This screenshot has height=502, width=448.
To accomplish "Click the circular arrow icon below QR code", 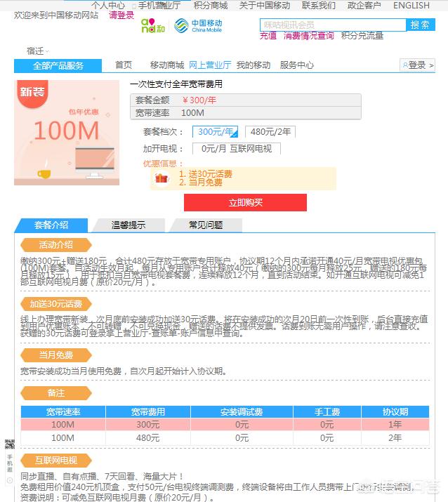I will click(x=10, y=480).
